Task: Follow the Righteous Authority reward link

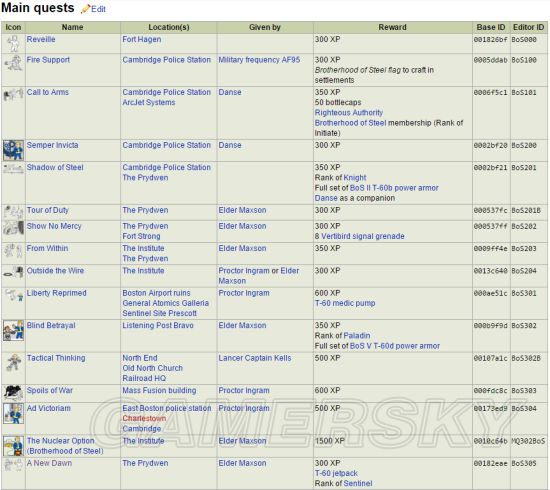Action: pyautogui.click(x=349, y=113)
